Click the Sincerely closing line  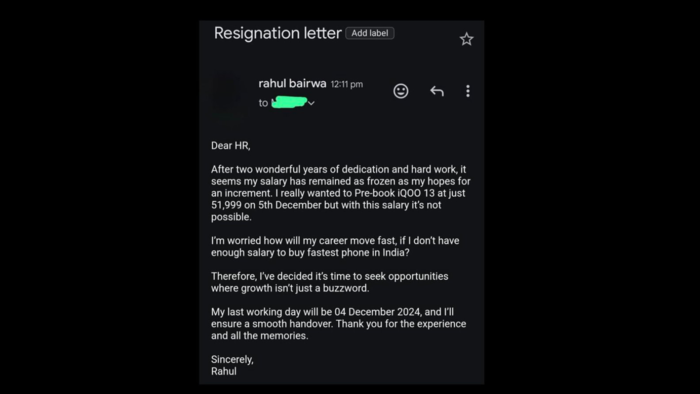[232, 360]
